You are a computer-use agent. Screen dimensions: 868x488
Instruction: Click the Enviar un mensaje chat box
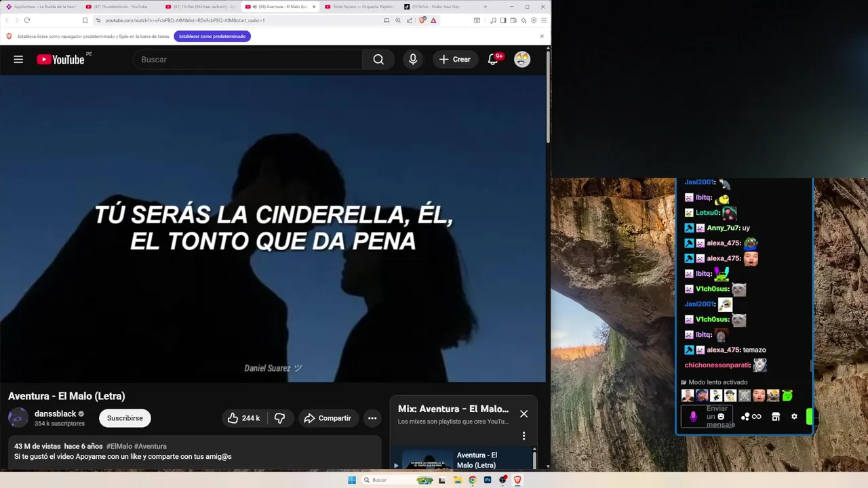pos(706,417)
